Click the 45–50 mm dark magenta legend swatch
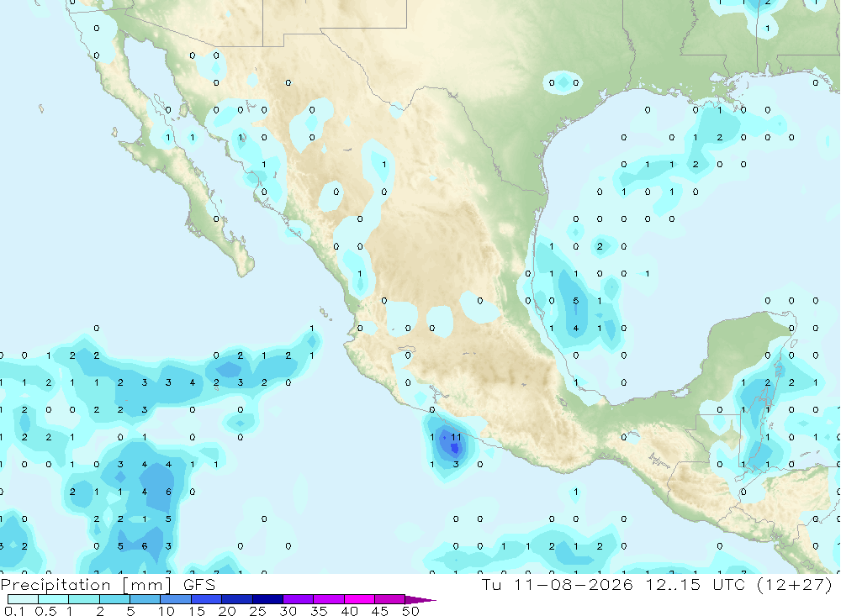841x616 pixels. (390, 599)
